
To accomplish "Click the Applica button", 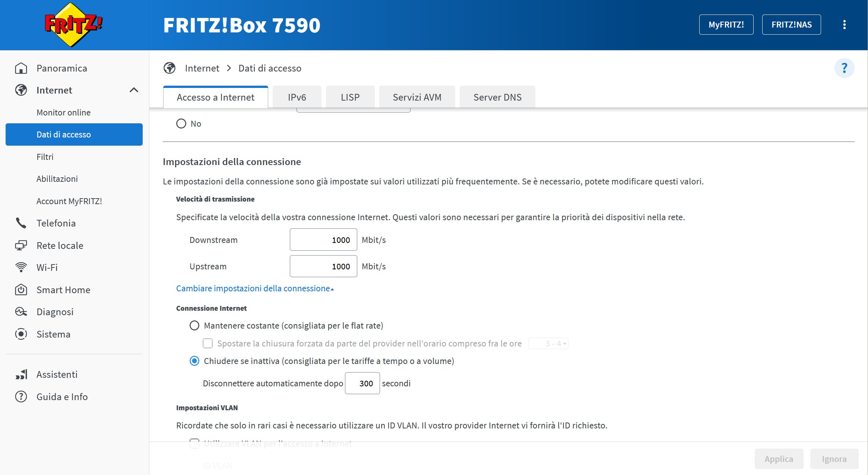I will 779,459.
